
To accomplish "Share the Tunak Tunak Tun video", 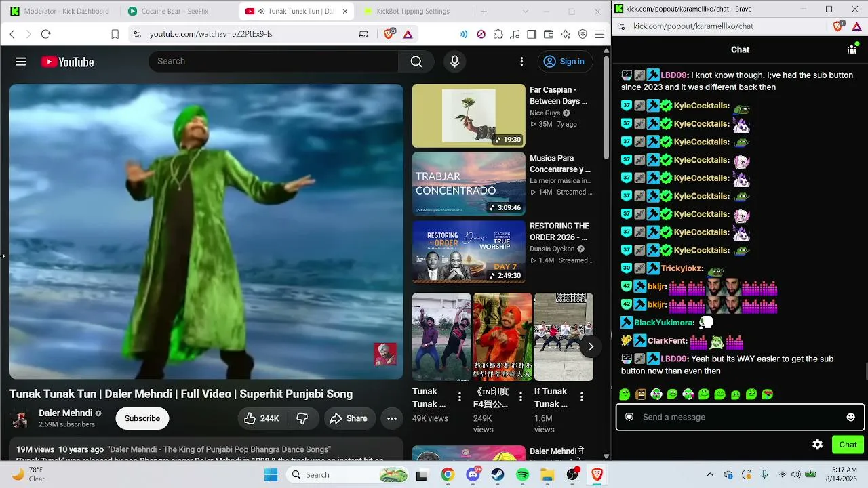I will pos(349,418).
